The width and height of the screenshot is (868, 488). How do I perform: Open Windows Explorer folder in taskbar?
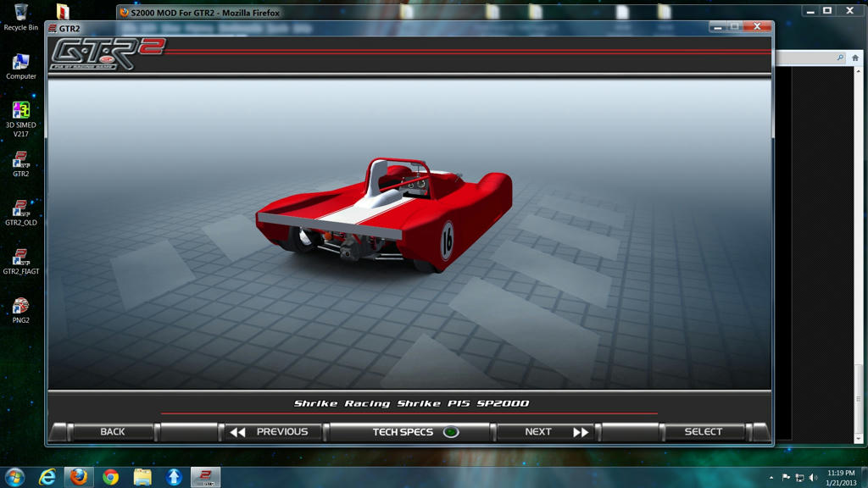tap(142, 477)
